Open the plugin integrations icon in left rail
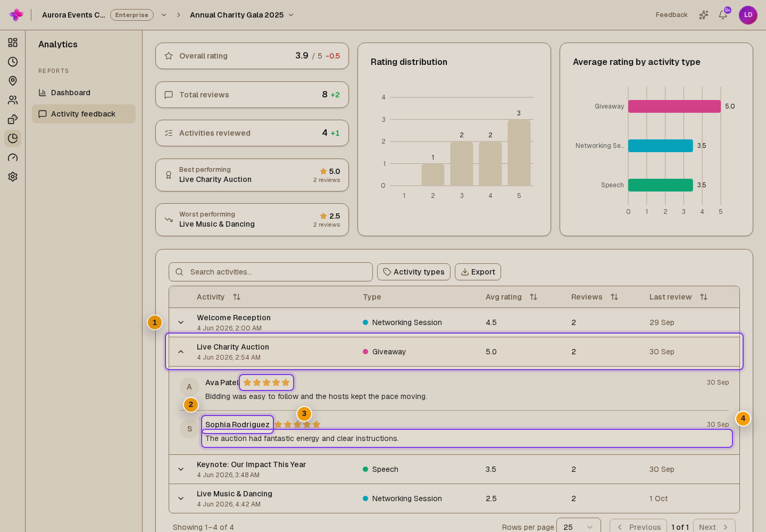This screenshot has width=766, height=532. point(13,119)
